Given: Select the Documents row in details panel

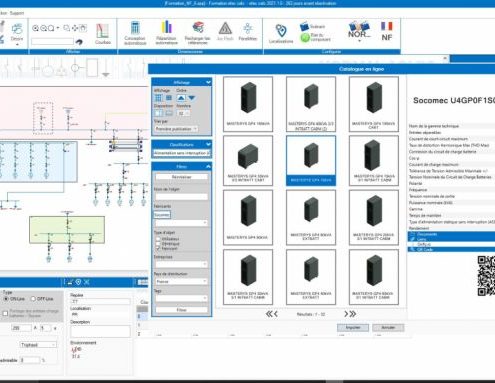Looking at the screenshot, I should pyautogui.click(x=451, y=234).
